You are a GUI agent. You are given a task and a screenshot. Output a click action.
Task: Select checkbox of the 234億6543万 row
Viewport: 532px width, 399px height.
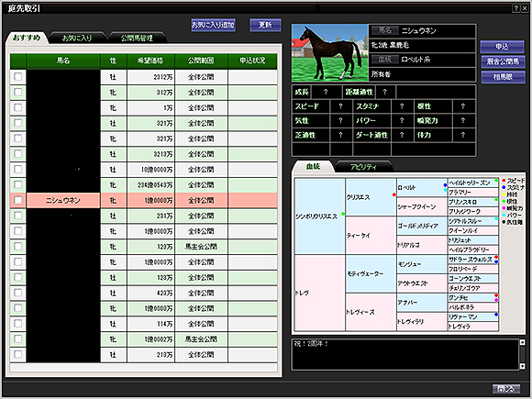pyautogui.click(x=18, y=185)
